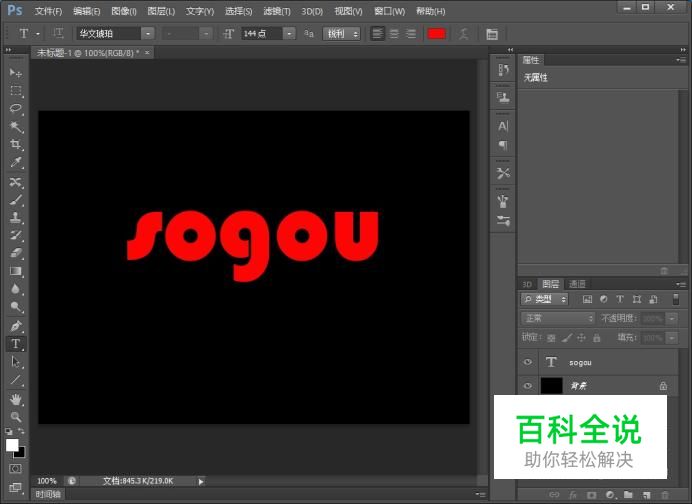Click the center text alignment icon
This screenshot has width=692, height=504.
(x=394, y=34)
